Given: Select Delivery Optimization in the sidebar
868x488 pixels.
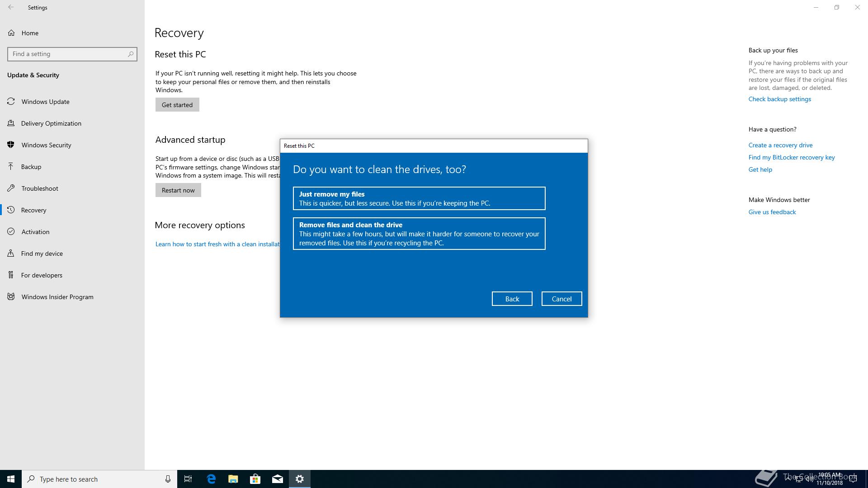Looking at the screenshot, I should point(72,123).
